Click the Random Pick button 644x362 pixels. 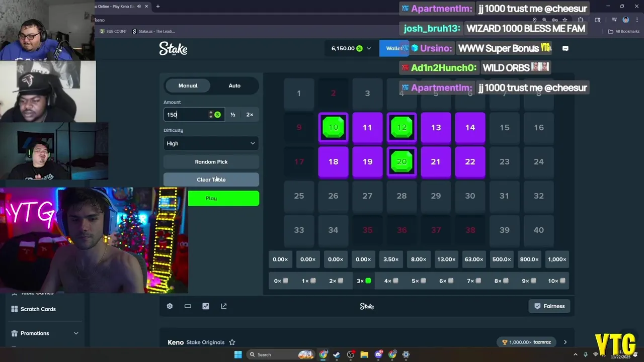(211, 162)
